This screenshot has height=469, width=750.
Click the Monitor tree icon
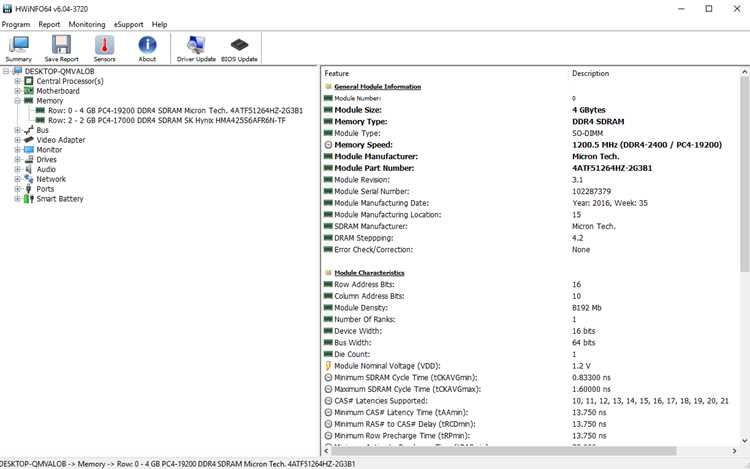coord(29,150)
